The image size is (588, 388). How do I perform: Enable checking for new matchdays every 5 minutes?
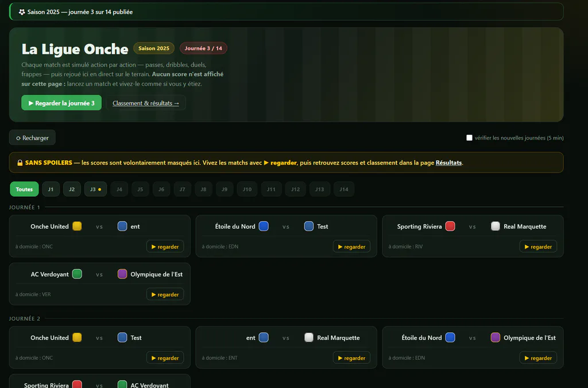pos(469,138)
